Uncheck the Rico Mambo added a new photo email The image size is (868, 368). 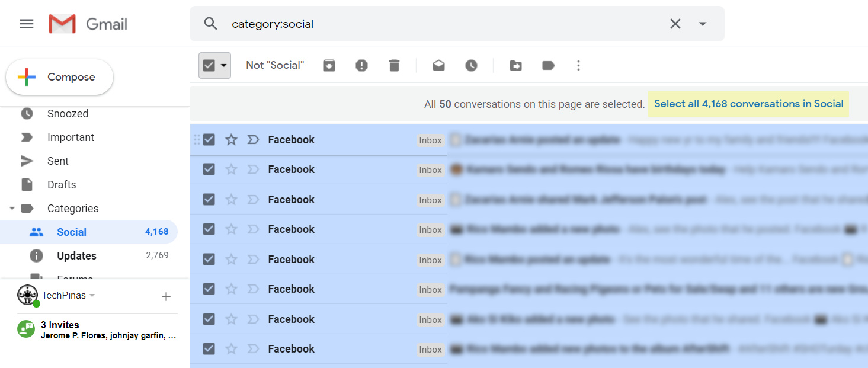[x=209, y=229]
